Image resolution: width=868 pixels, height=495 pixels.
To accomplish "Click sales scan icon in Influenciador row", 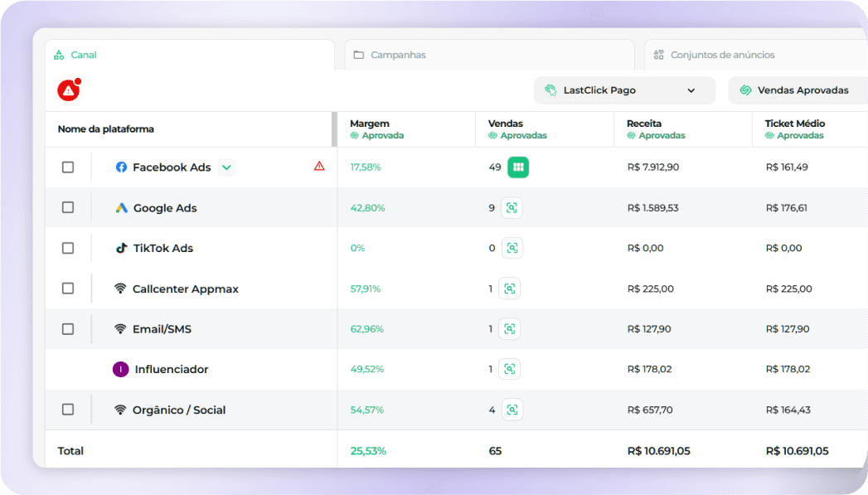I will coord(509,369).
